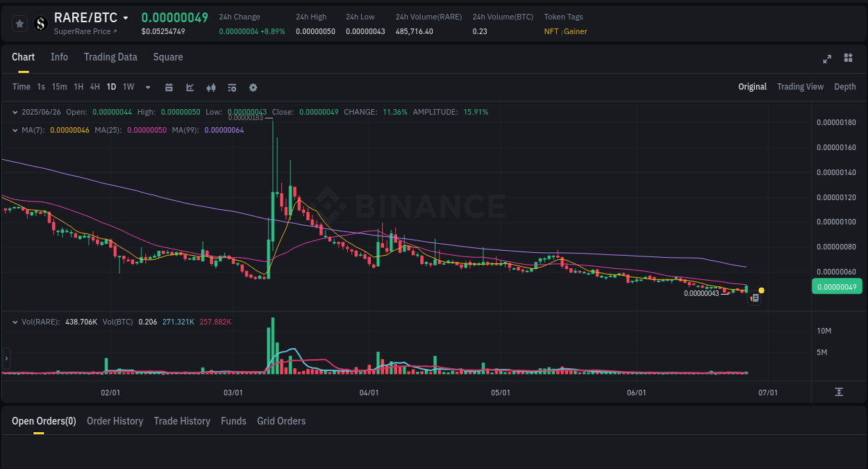868x469 pixels.
Task: Open the layout widgets icon top right
Action: pos(848,58)
